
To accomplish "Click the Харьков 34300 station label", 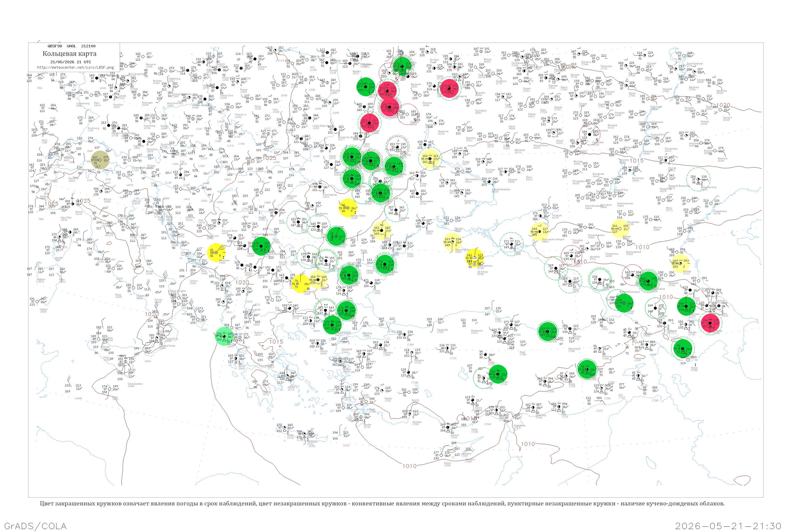I will pyautogui.click(x=512, y=181).
